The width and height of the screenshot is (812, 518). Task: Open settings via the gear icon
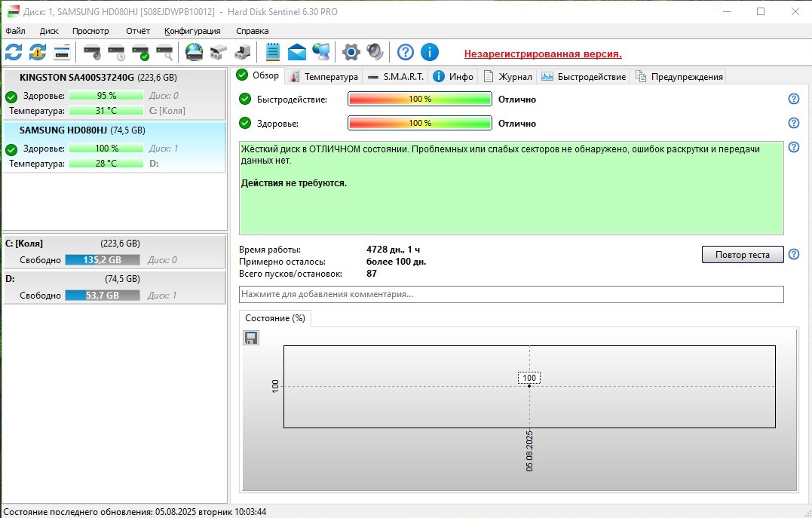coord(351,52)
